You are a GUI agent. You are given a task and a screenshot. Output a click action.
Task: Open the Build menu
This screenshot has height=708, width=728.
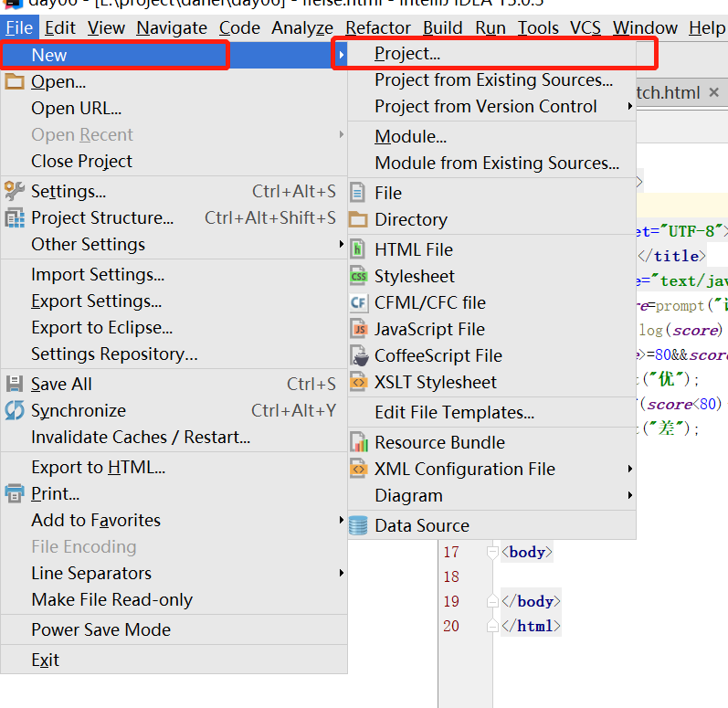[x=442, y=27]
